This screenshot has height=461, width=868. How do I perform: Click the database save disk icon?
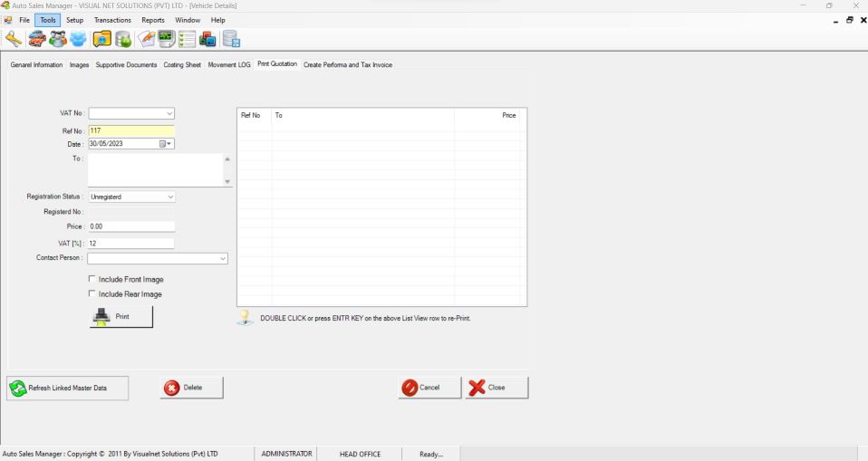coord(231,39)
